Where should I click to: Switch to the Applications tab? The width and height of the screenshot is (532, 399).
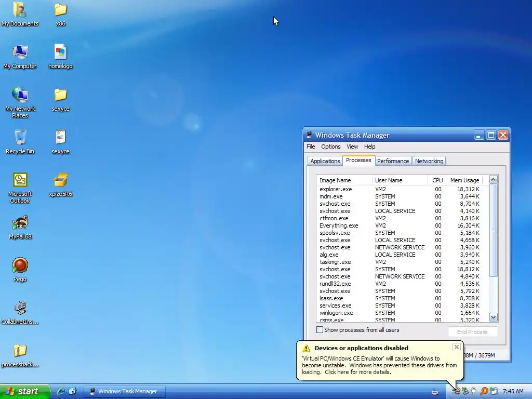(x=325, y=161)
